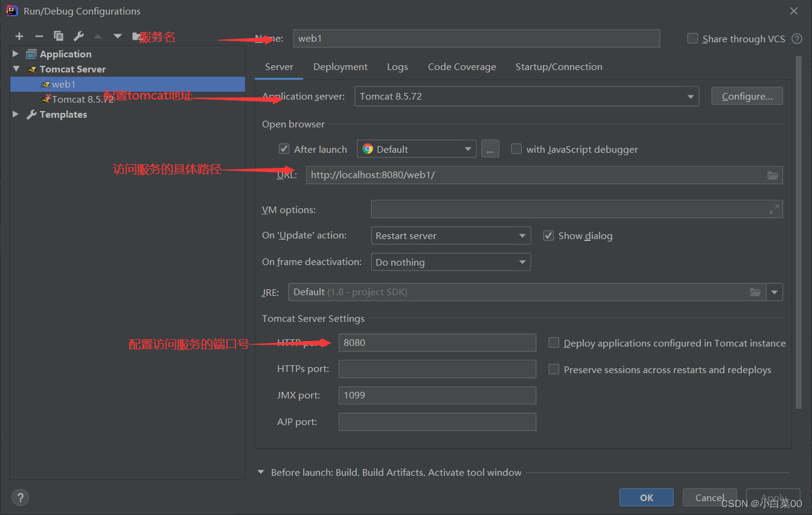Confirm with the OK button
The width and height of the screenshot is (812, 515).
tap(647, 497)
